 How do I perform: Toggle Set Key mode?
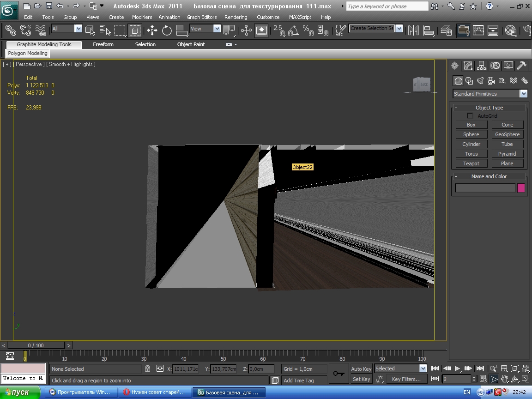pos(361,379)
